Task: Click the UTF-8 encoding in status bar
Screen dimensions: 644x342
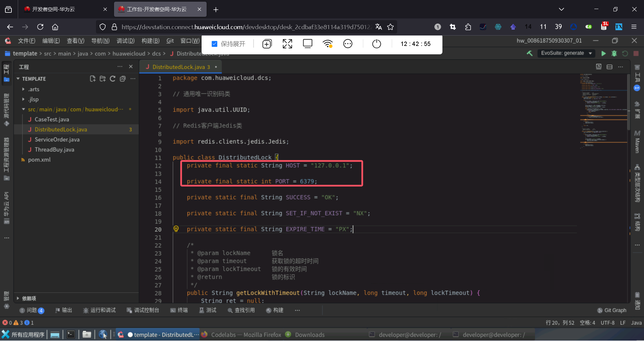Action: click(607, 323)
